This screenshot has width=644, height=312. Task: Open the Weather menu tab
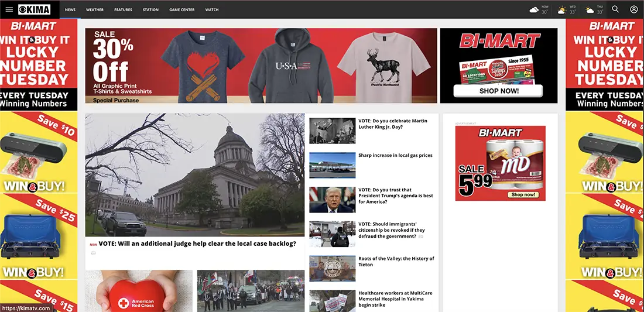tap(95, 9)
